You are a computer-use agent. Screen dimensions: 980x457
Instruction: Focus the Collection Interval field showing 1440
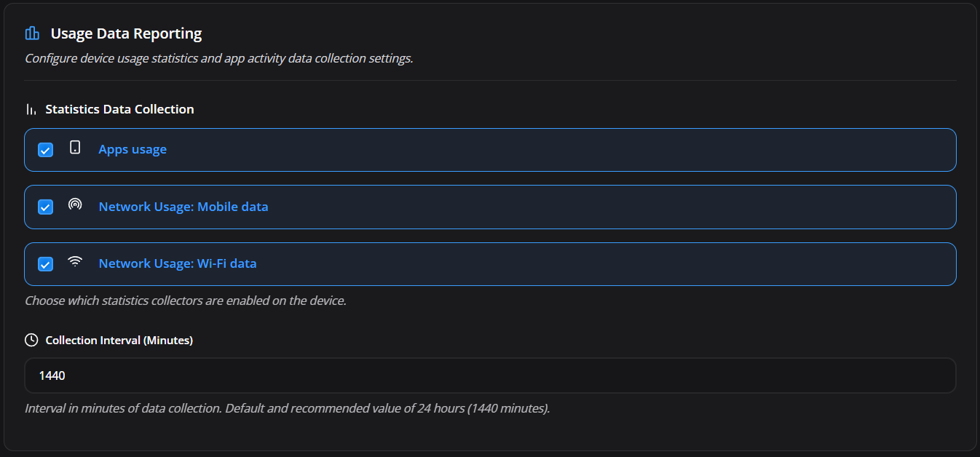[490, 375]
